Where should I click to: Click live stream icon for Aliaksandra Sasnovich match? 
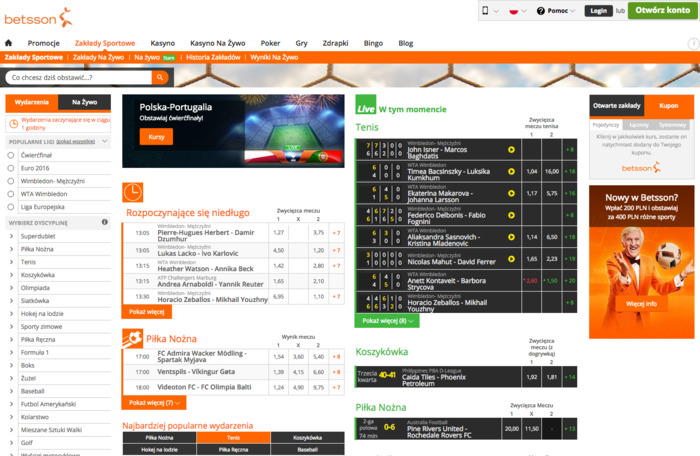(511, 237)
